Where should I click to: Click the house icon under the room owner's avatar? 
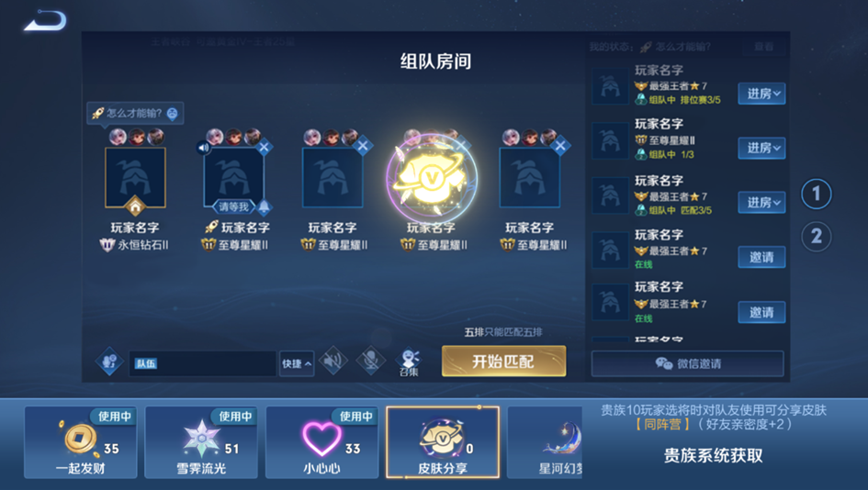(135, 206)
